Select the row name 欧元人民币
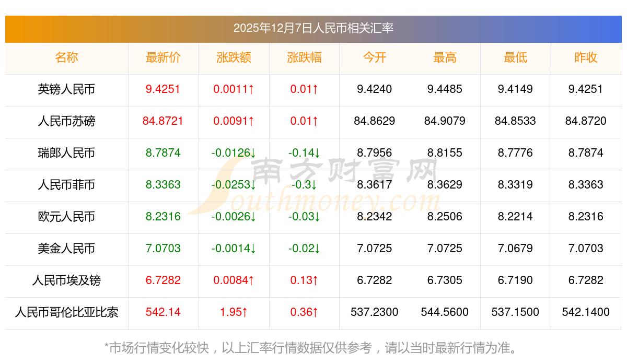This screenshot has width=627, height=364. pyautogui.click(x=66, y=217)
